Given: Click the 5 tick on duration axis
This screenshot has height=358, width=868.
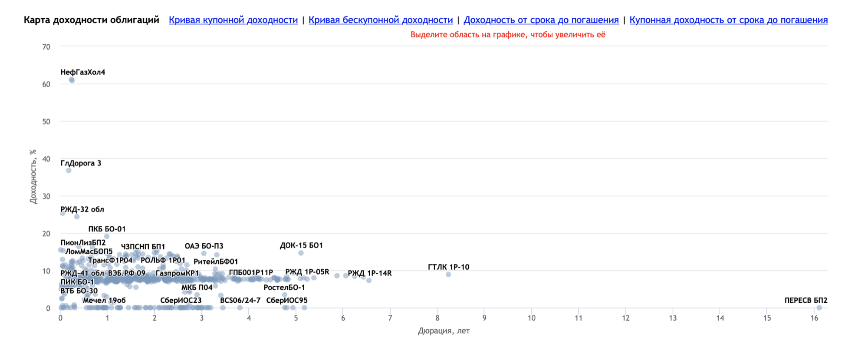Looking at the screenshot, I should click(296, 318).
